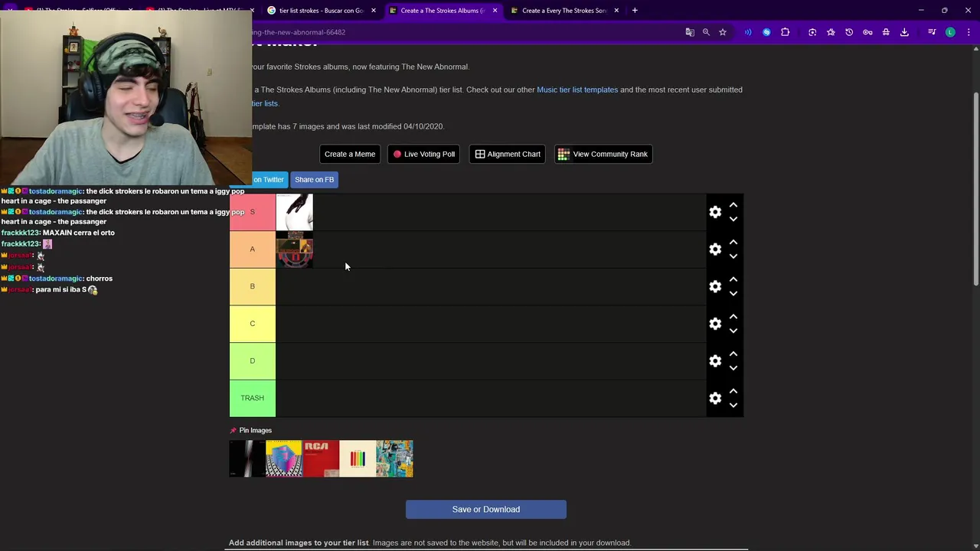Share tier list on Twitter

click(x=268, y=180)
